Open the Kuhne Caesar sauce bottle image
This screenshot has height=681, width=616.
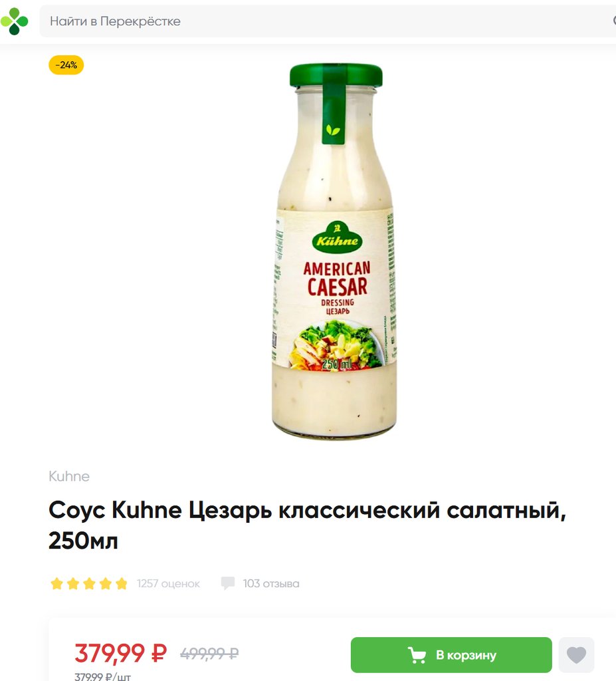(335, 251)
